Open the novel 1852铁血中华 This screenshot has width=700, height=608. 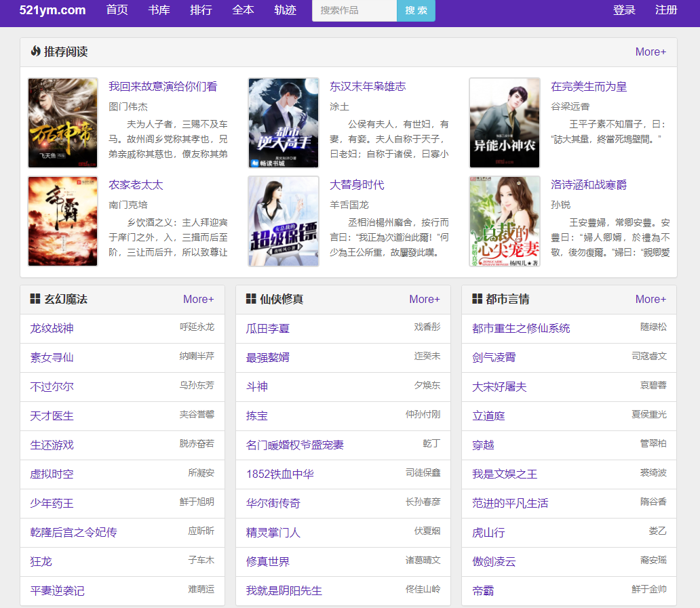[280, 474]
